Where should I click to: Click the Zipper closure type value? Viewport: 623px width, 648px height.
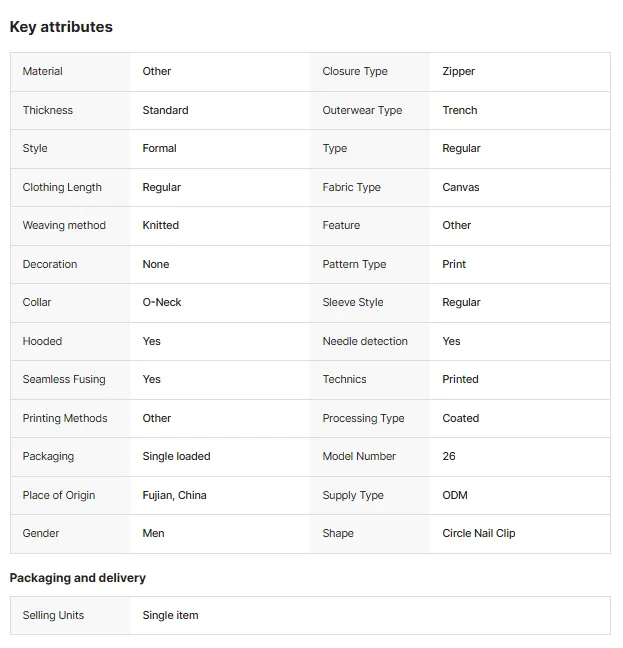459,71
